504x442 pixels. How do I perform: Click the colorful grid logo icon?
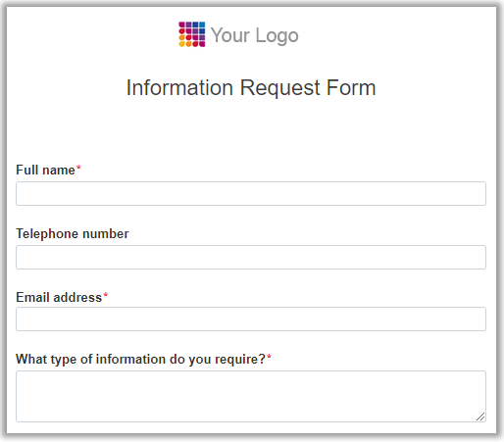(192, 34)
